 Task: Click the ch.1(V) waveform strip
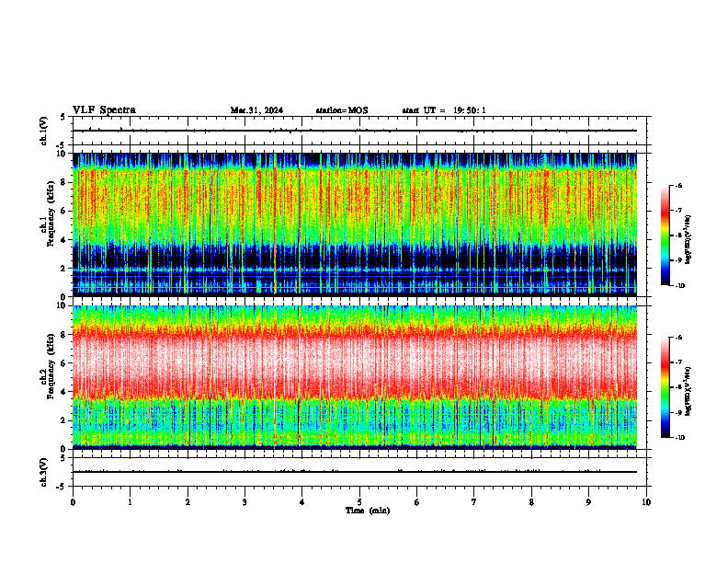click(359, 131)
